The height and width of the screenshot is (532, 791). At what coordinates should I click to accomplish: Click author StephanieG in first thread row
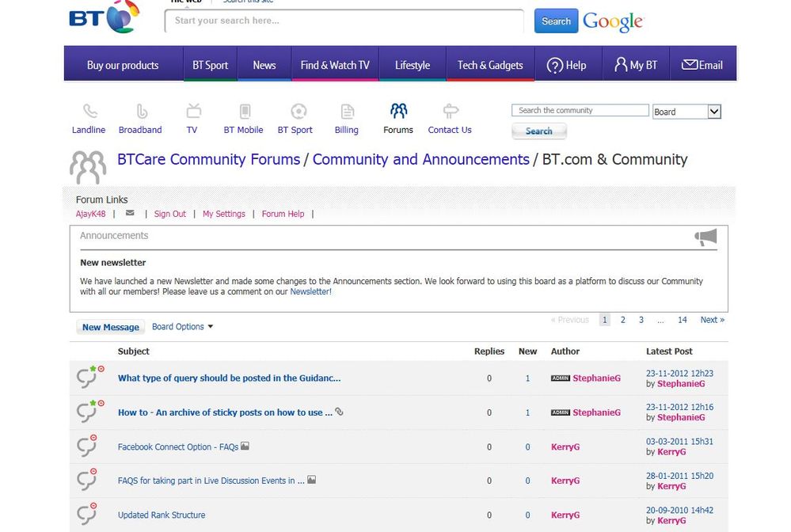click(x=596, y=378)
